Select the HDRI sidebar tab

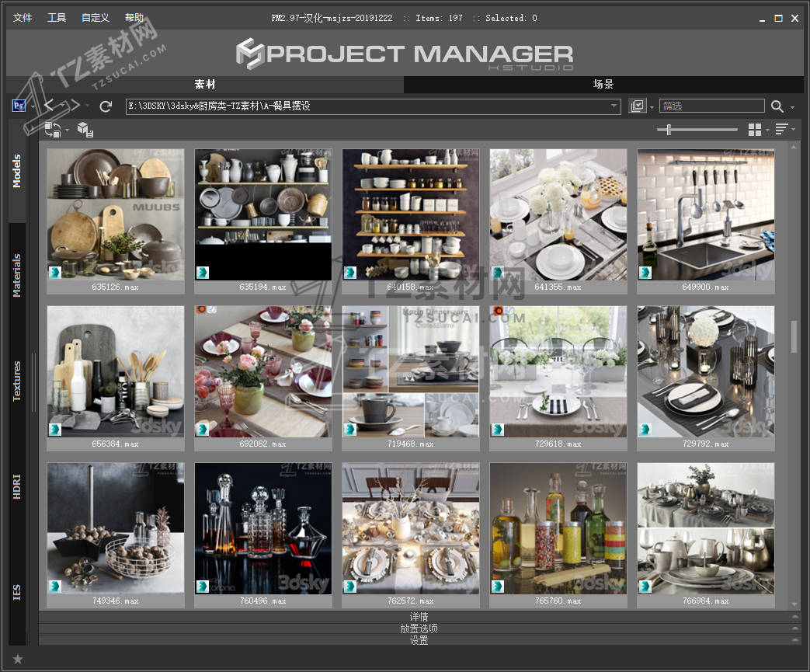coord(16,486)
